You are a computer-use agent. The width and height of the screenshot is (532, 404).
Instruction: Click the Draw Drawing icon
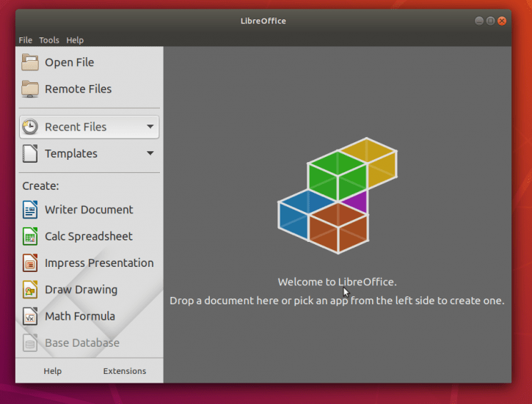pos(30,290)
